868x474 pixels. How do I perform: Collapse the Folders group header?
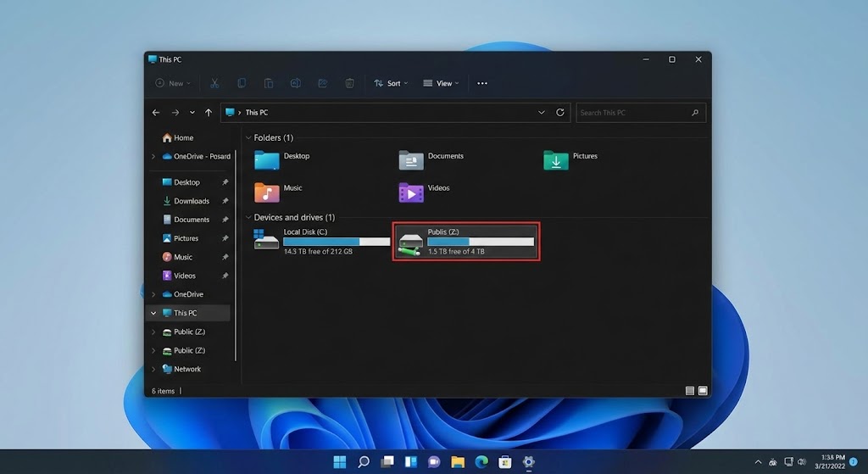[248, 137]
